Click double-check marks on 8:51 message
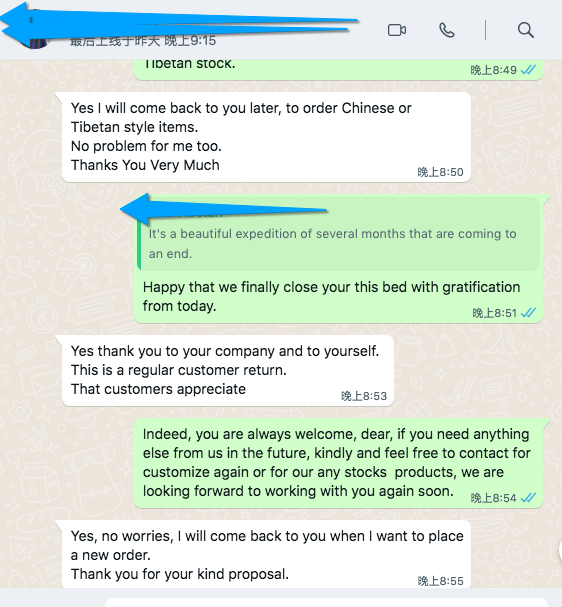Screen dimensions: 562x607 (528, 312)
